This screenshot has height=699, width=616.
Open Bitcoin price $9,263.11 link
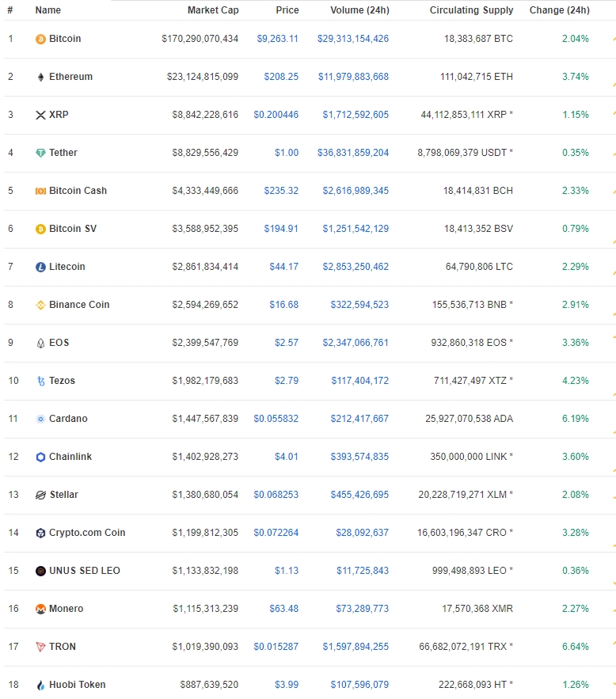coord(277,39)
